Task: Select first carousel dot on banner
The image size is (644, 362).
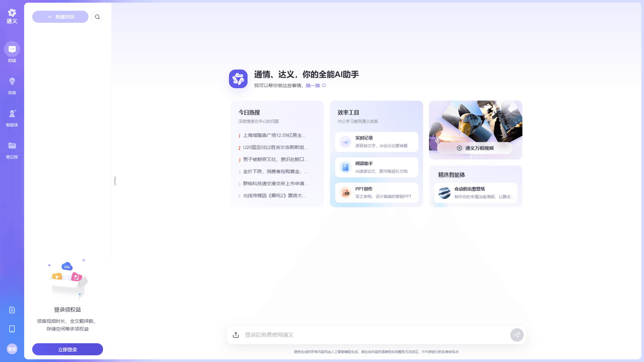Action: tap(471, 157)
